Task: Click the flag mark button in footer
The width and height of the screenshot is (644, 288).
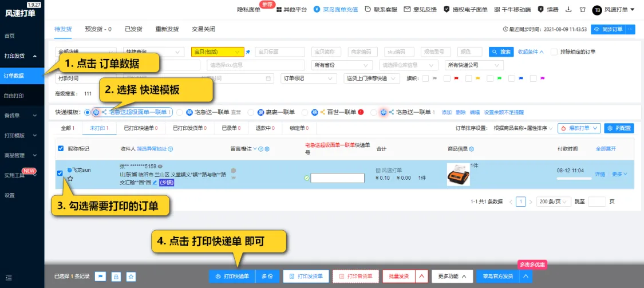Action: point(101,277)
